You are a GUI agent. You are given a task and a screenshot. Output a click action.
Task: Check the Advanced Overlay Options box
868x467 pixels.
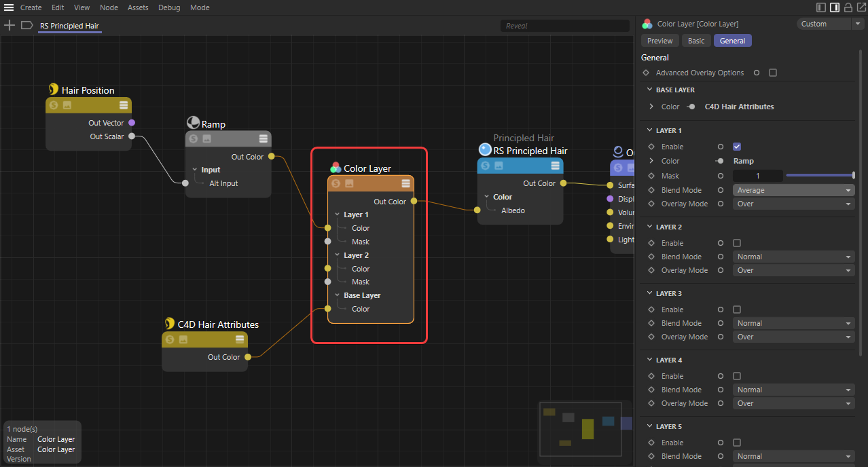pyautogui.click(x=773, y=73)
